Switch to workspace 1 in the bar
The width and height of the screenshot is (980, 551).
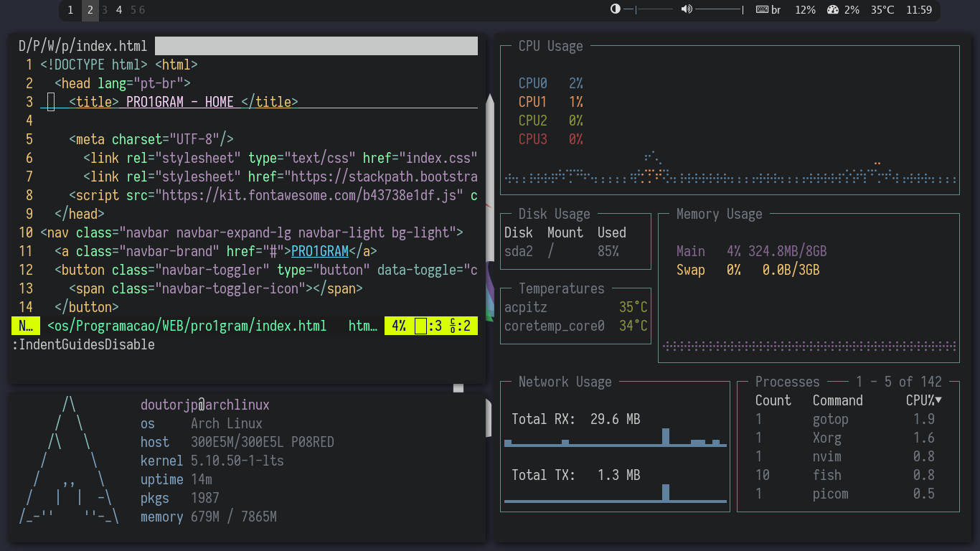[70, 10]
